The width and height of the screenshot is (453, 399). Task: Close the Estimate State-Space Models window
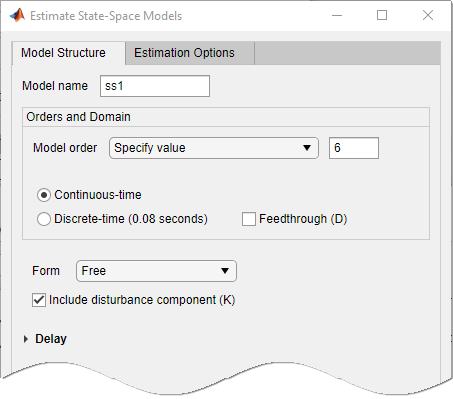(428, 15)
